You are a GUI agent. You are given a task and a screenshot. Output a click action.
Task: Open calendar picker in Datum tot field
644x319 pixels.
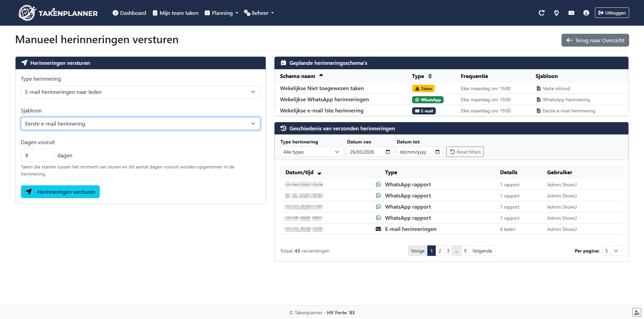pos(437,152)
